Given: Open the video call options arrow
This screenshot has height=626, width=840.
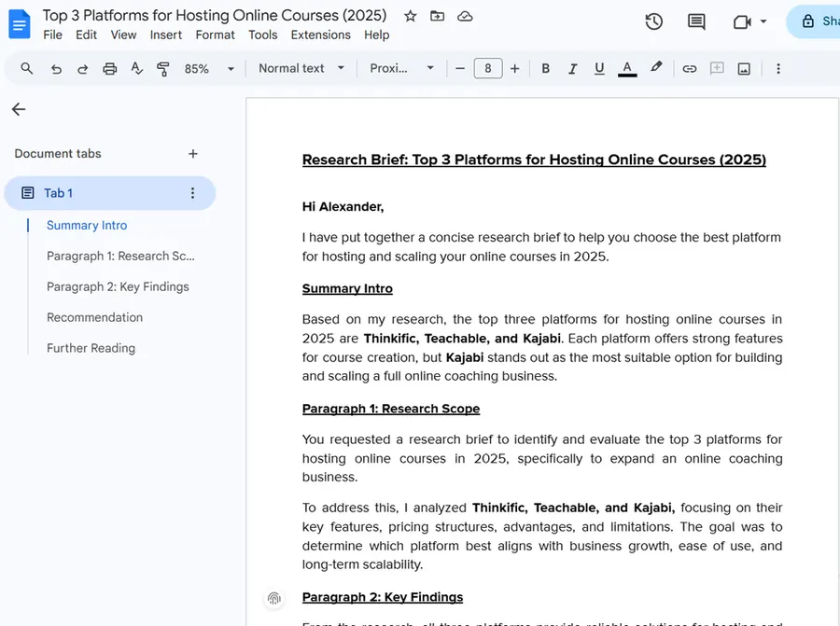Looking at the screenshot, I should [763, 22].
